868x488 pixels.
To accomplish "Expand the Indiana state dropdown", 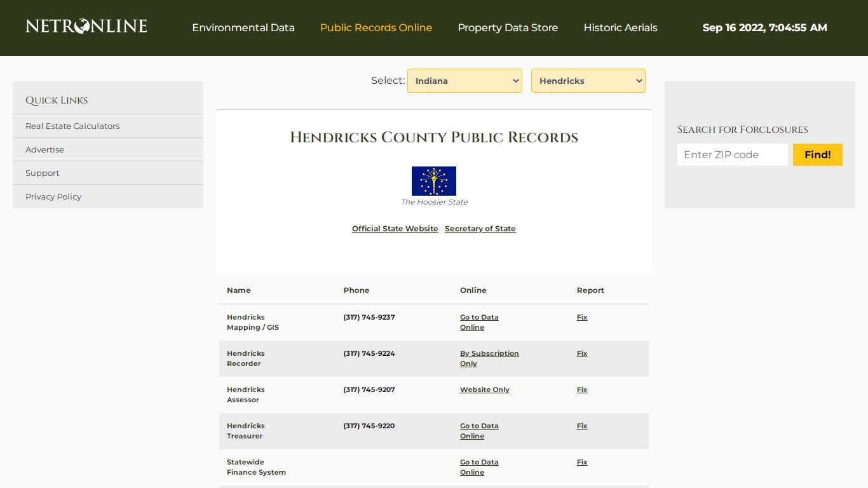I will (465, 81).
